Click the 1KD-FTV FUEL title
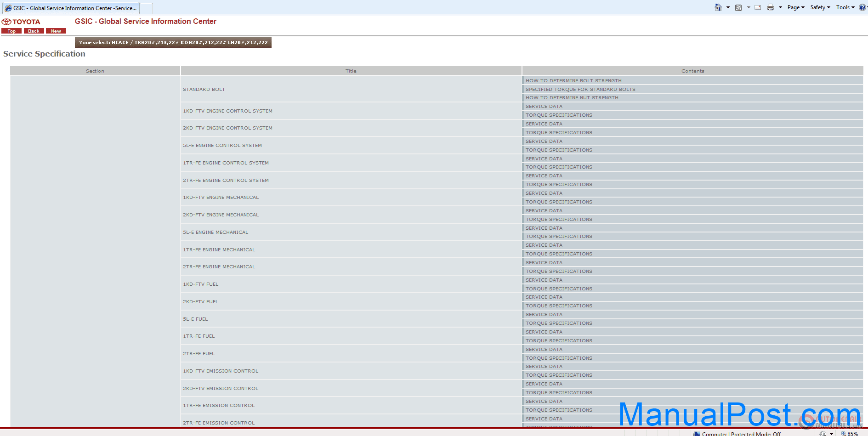Viewport: 868px width, 436px height. [x=201, y=284]
